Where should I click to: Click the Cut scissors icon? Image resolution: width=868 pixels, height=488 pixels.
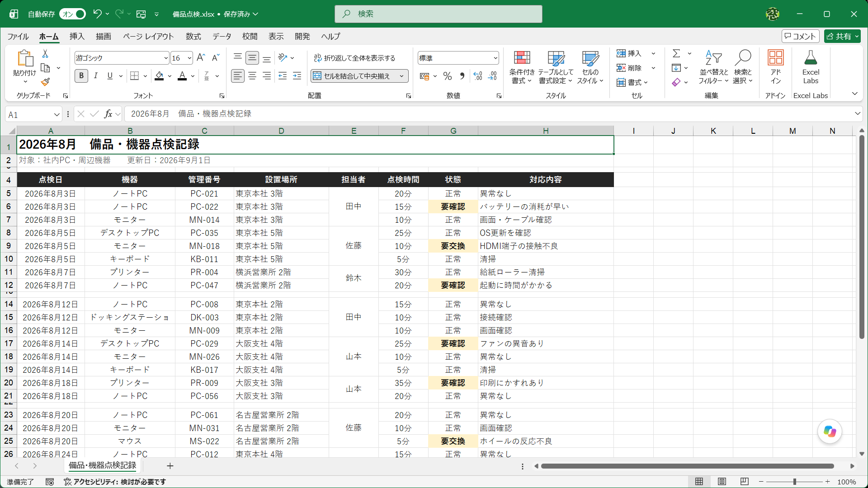45,54
